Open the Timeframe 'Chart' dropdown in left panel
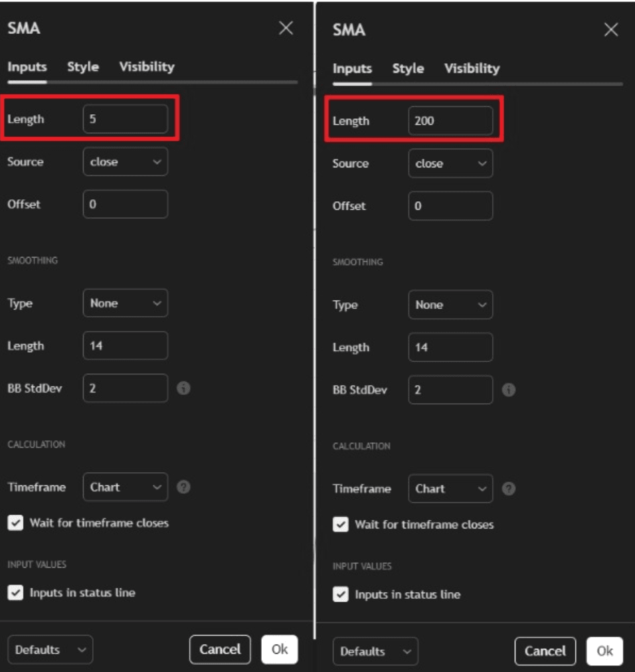This screenshot has width=635, height=672. click(x=125, y=487)
